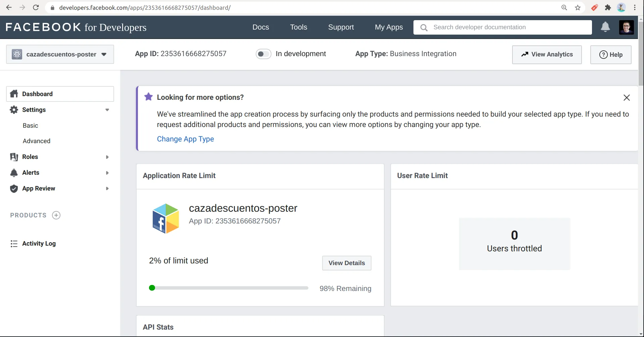Click the API Stats heading

pyautogui.click(x=158, y=327)
